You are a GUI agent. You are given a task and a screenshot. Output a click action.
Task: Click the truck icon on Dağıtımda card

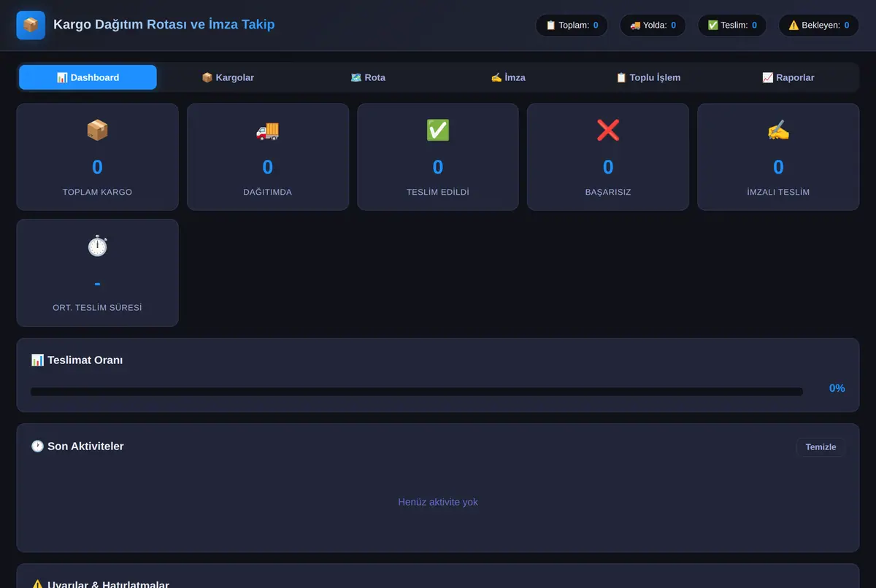click(x=267, y=130)
